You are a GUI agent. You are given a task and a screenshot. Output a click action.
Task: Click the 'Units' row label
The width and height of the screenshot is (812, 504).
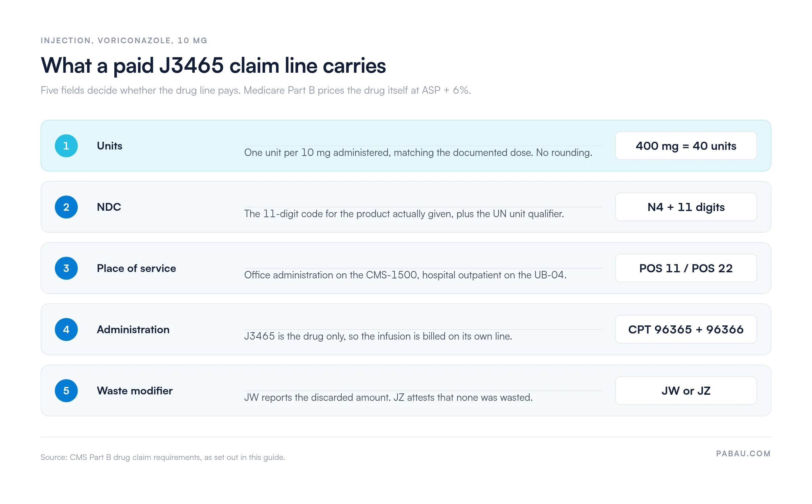110,146
